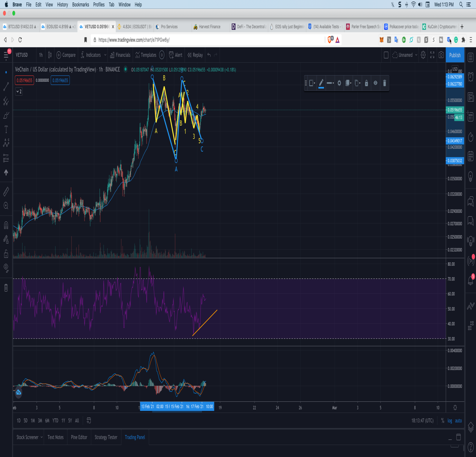This screenshot has height=457, width=476.
Task: Select the 1D date range
Action: tap(19, 421)
